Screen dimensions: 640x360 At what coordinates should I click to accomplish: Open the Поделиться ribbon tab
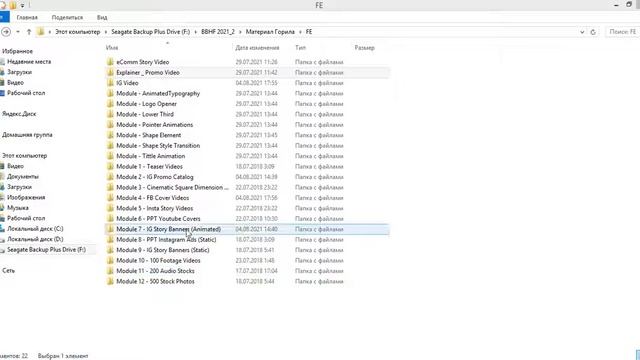67,18
